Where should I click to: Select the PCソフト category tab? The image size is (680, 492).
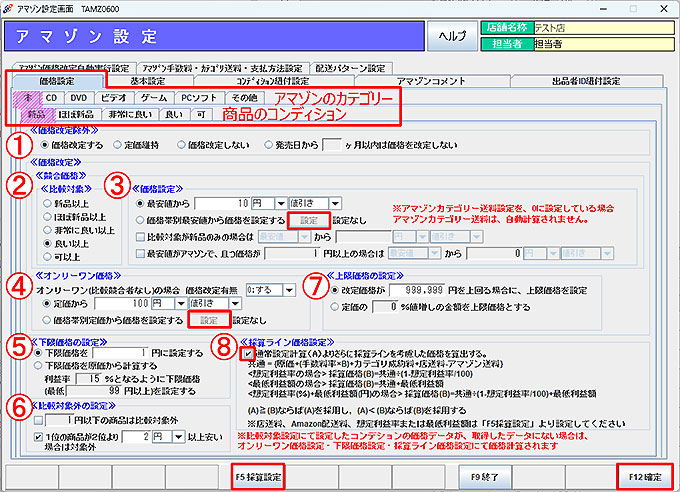click(x=199, y=98)
